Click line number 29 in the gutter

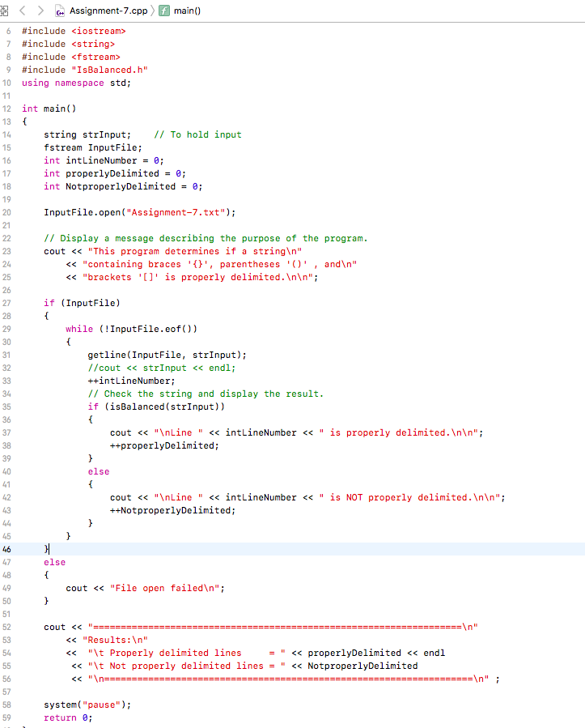tap(6, 329)
